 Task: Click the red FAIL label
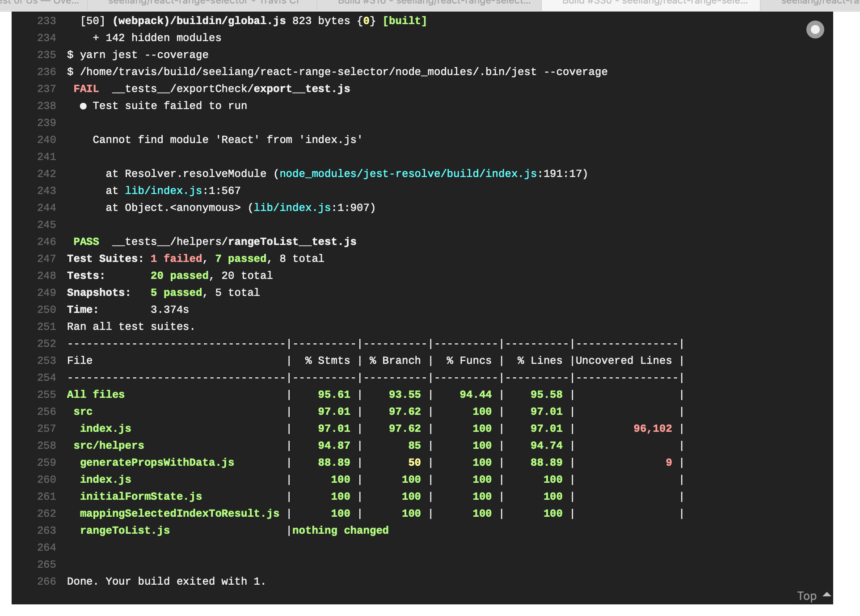[x=86, y=89]
